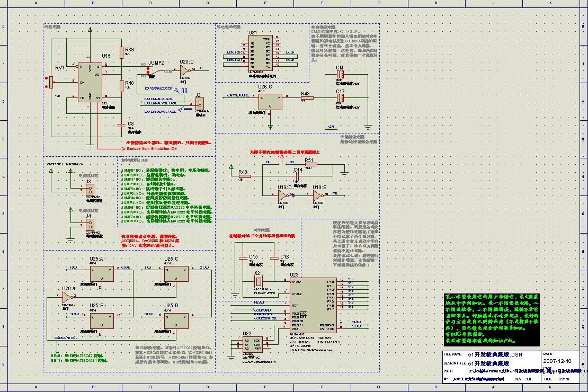Select resistor R51
The image size is (588, 392).
(310, 164)
